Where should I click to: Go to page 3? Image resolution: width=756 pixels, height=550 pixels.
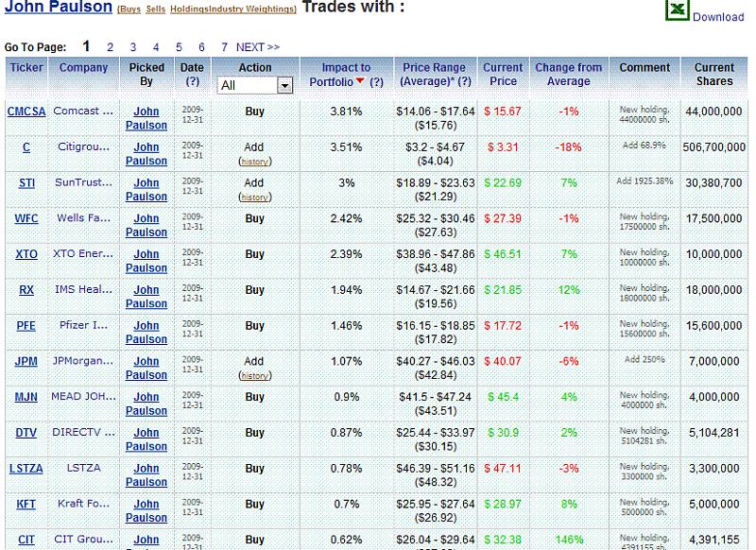[133, 47]
